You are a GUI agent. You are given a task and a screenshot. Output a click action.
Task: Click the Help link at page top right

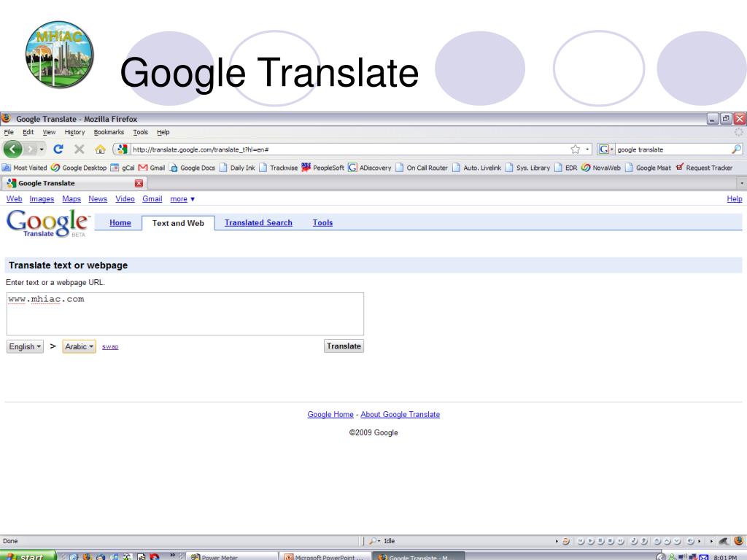coord(734,198)
